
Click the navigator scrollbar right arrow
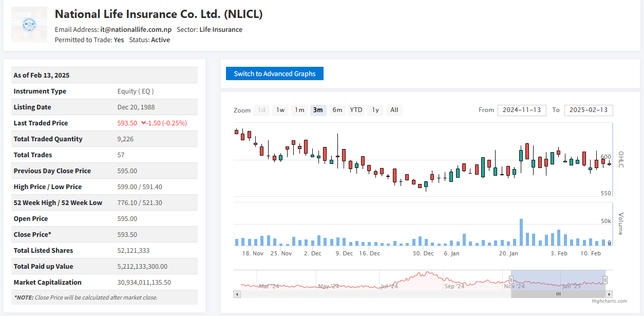pyautogui.click(x=609, y=294)
